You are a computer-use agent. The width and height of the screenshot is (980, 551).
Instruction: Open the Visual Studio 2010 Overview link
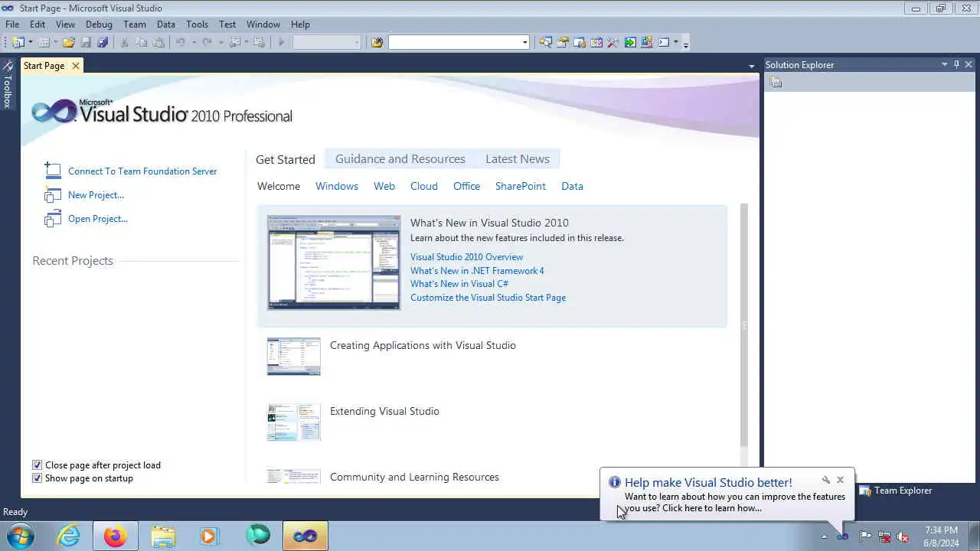467,257
